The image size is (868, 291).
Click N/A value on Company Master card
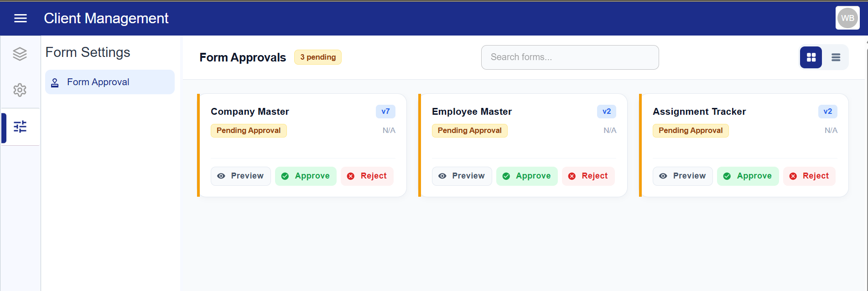point(389,131)
